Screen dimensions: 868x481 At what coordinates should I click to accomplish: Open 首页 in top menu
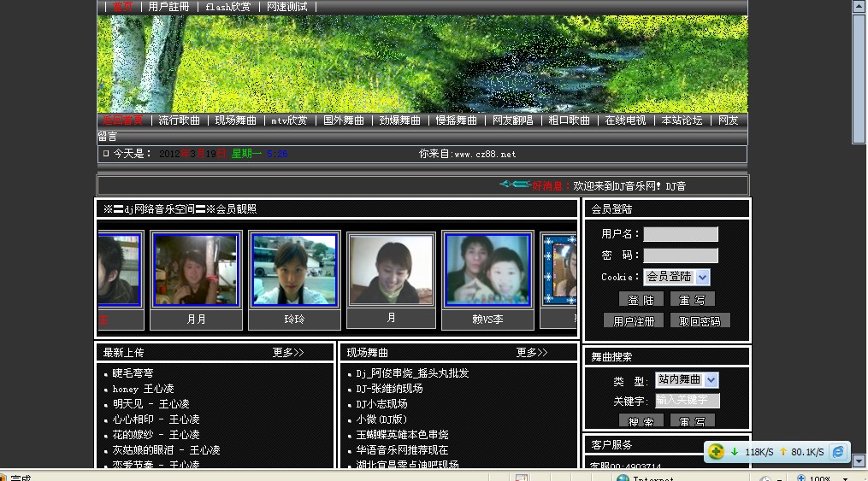coord(122,7)
